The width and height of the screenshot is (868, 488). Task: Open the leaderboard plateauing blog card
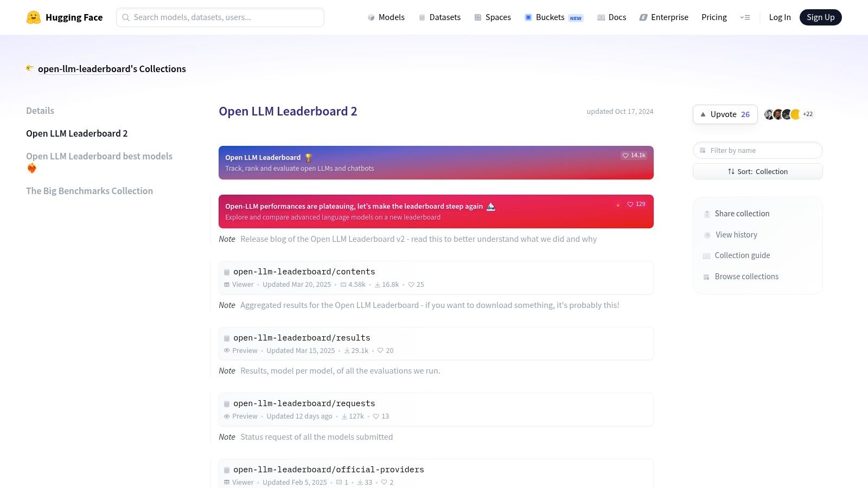[x=436, y=211]
